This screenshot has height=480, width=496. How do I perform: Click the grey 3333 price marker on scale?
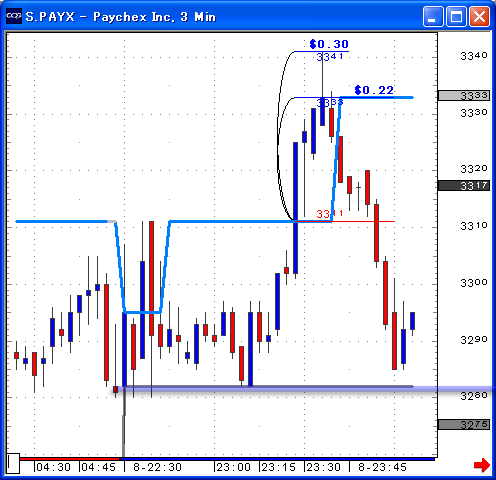[x=464, y=96]
